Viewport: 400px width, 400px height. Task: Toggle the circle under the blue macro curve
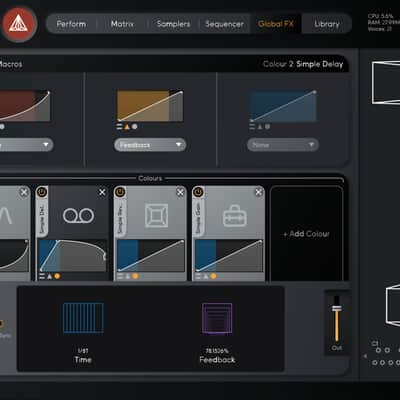pos(267,126)
